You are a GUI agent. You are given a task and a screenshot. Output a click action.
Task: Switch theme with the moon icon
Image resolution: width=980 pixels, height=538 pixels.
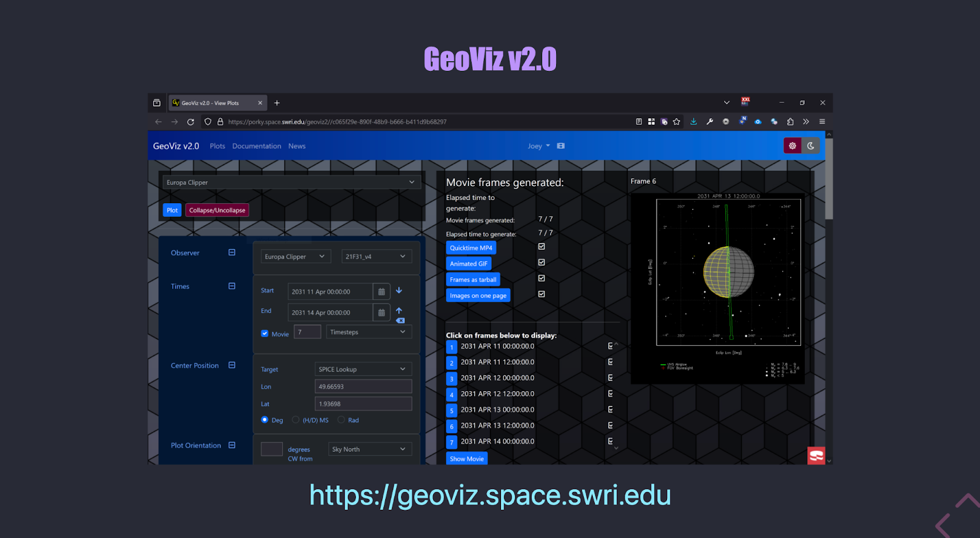point(810,146)
